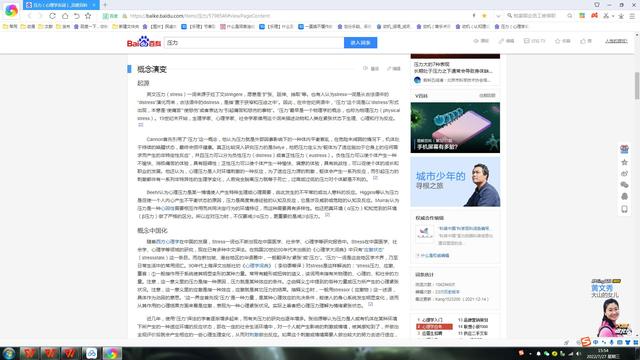Click the browser toolbar search box
The width and height of the screenshot is (640, 360).
coord(538,16)
